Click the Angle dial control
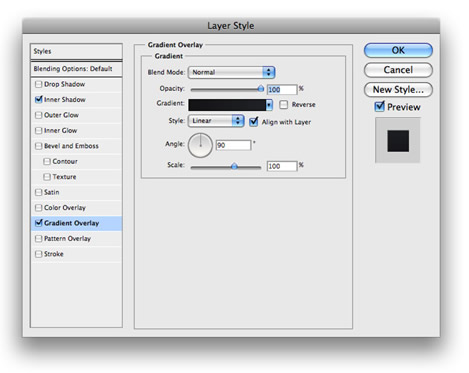The image size is (469, 373). coord(200,145)
